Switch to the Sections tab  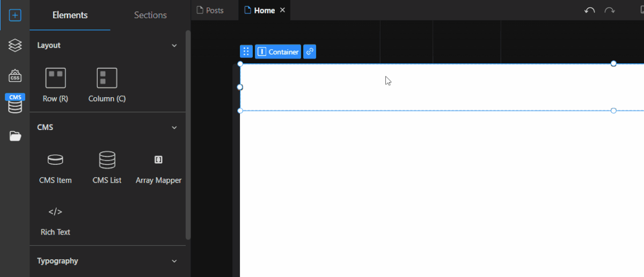tap(150, 15)
